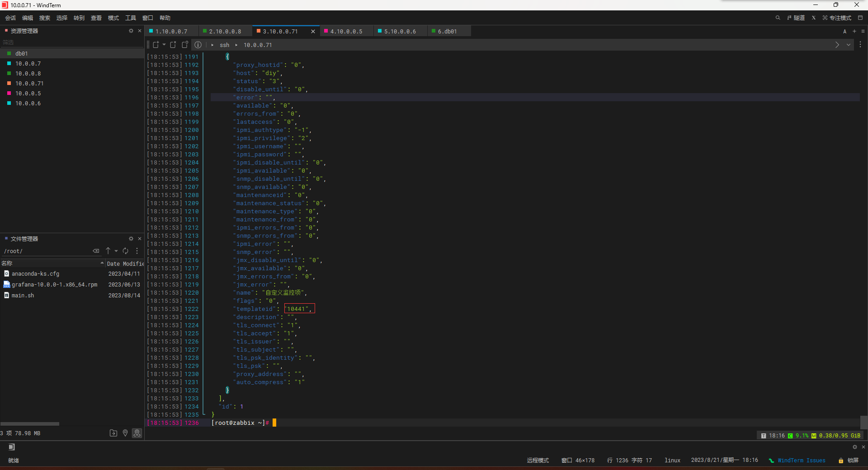Open the 搜索 menu
The image size is (868, 470).
[x=45, y=18]
